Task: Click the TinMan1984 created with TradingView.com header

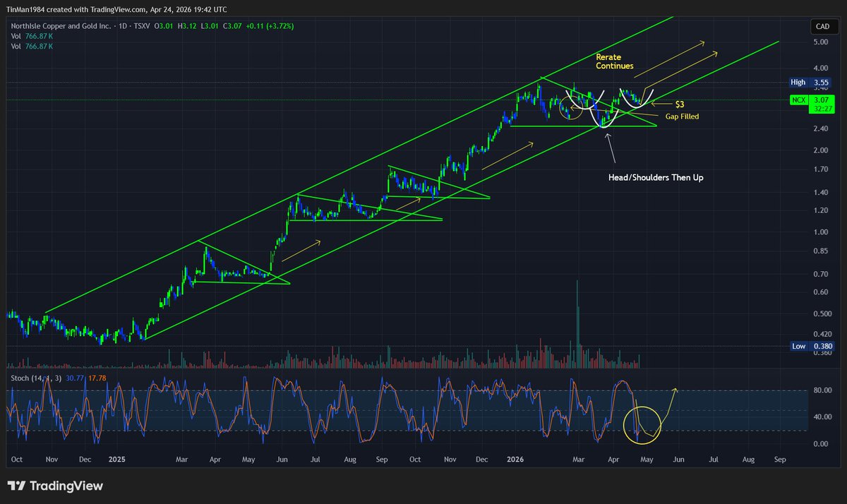Action: coord(117,8)
